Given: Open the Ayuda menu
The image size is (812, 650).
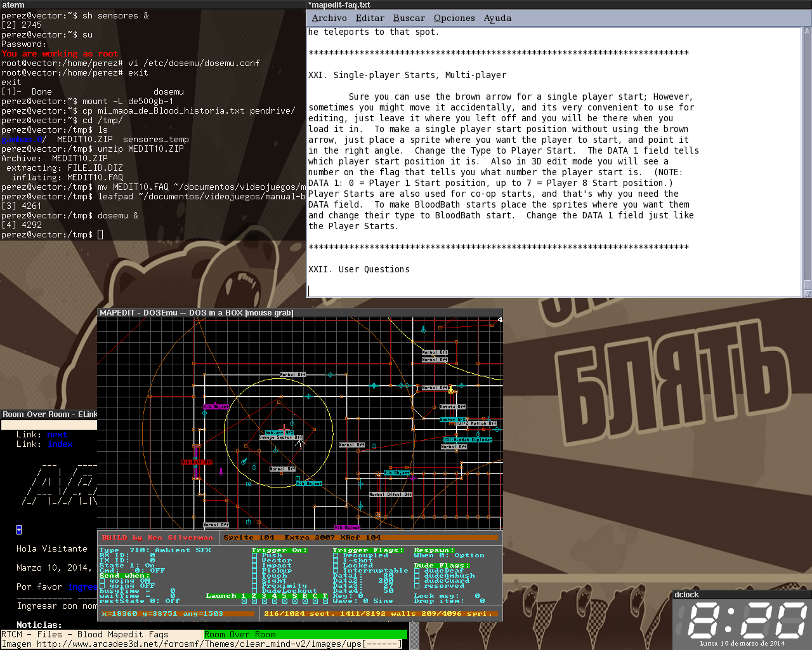Looking at the screenshot, I should click(497, 18).
